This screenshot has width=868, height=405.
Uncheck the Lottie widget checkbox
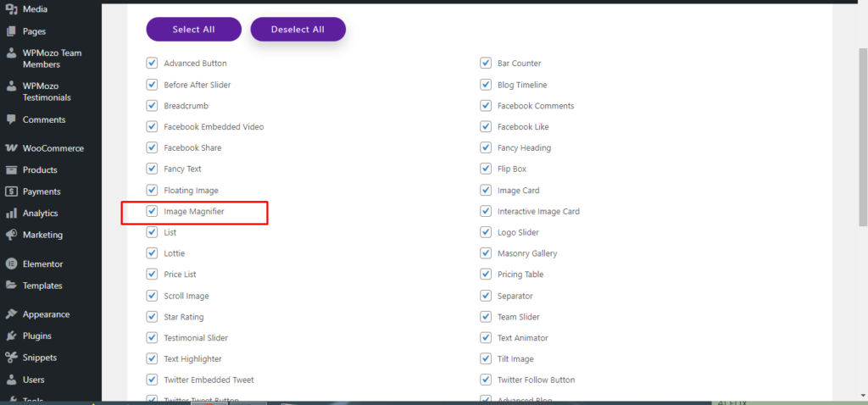153,253
